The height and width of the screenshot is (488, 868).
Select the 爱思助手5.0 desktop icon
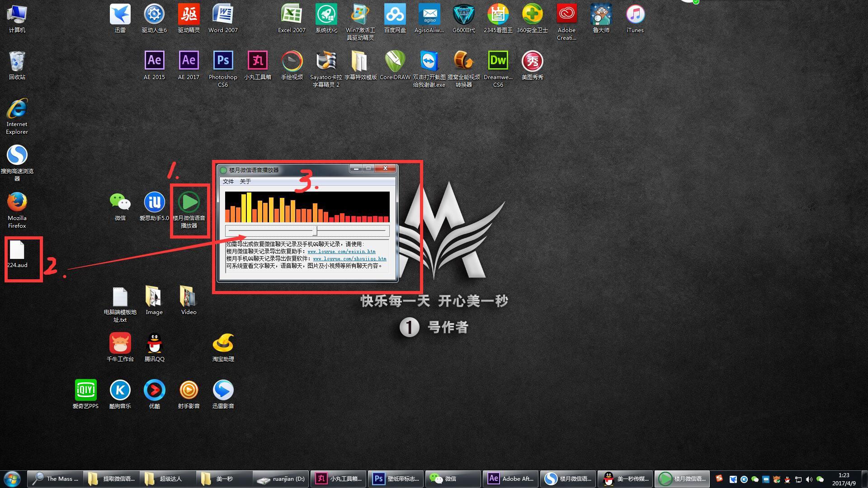pyautogui.click(x=154, y=206)
